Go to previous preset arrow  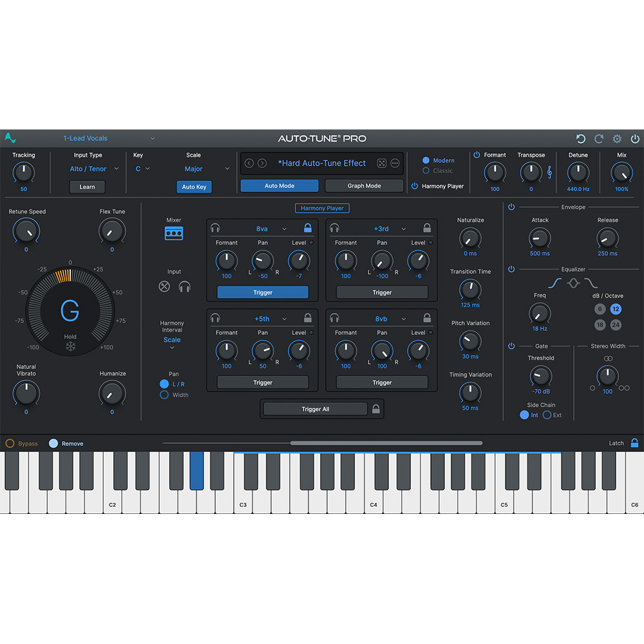249,163
